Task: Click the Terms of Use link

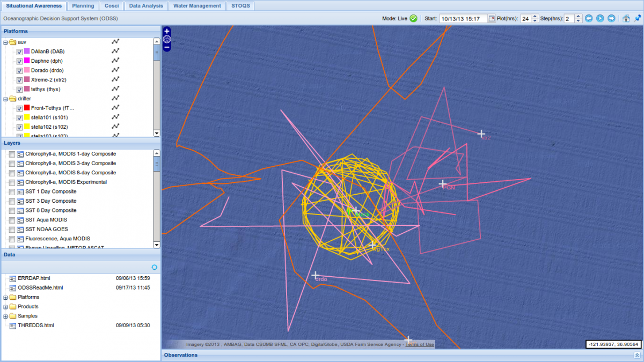Action: point(420,344)
